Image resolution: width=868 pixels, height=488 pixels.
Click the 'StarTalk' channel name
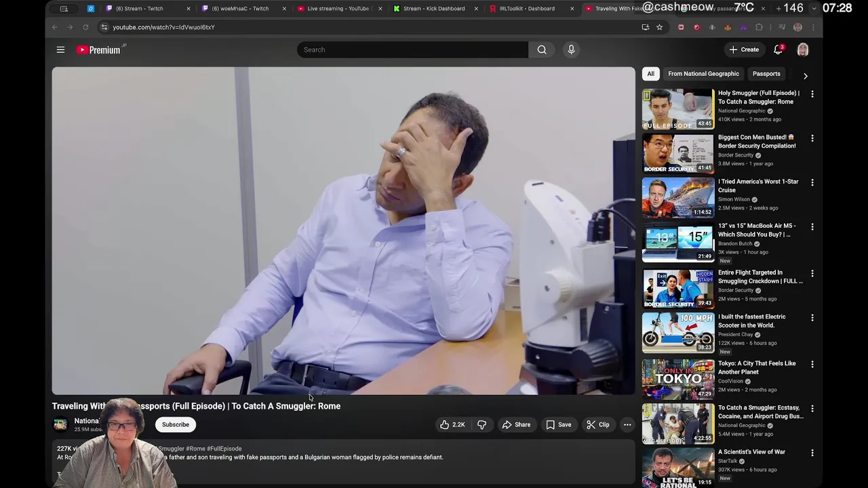727,461
